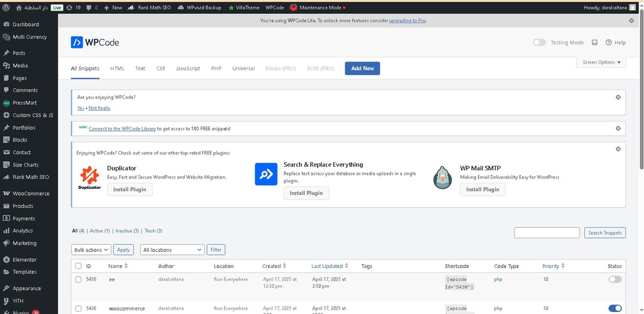Click the Duplicator plugin logo

point(89,178)
